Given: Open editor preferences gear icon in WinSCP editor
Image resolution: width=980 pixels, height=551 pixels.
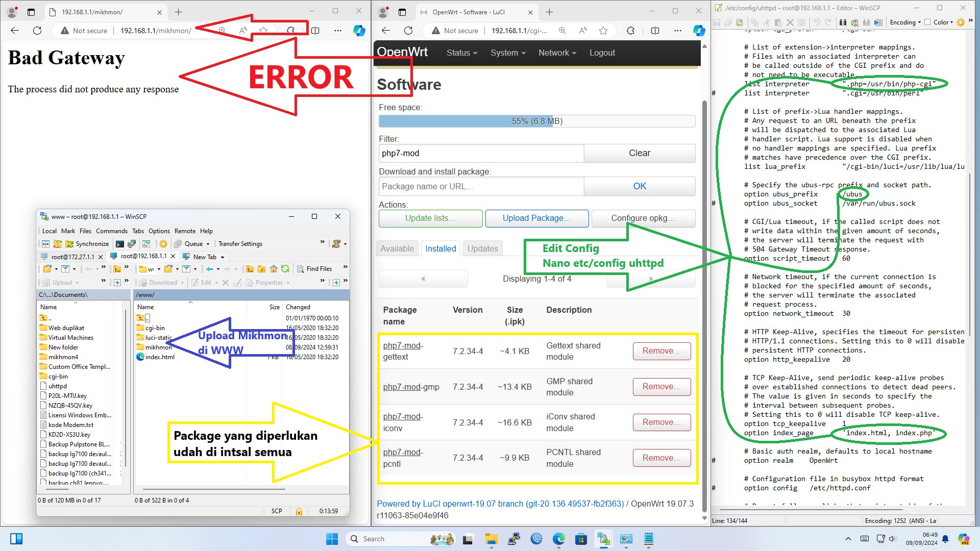Looking at the screenshot, I should (x=961, y=22).
